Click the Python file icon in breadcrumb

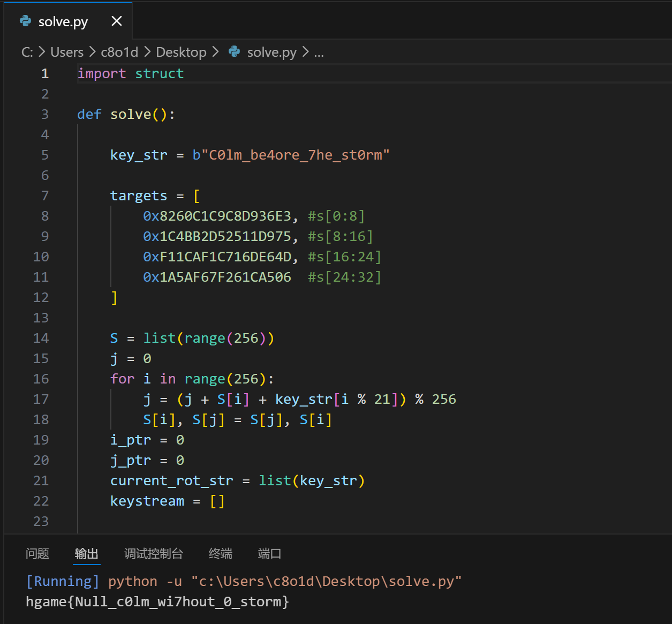coord(234,51)
